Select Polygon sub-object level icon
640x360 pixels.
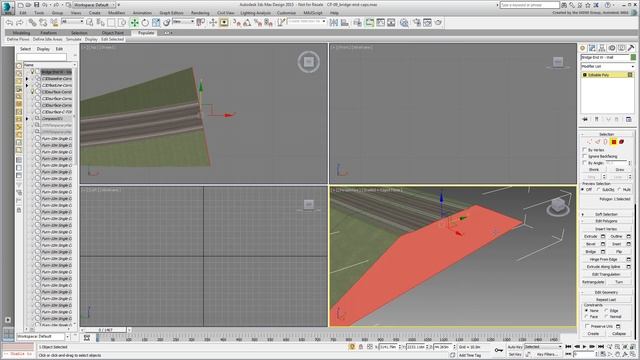click(x=613, y=142)
